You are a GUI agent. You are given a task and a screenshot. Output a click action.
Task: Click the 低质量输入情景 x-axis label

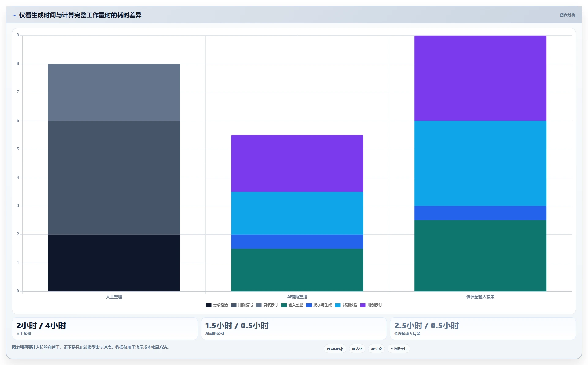tap(480, 297)
